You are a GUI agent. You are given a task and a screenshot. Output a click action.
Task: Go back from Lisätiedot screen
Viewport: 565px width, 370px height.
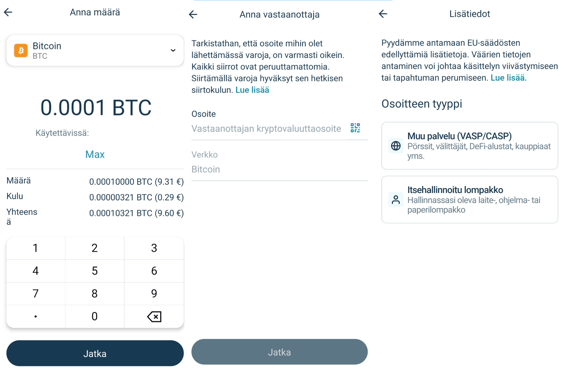(x=383, y=14)
